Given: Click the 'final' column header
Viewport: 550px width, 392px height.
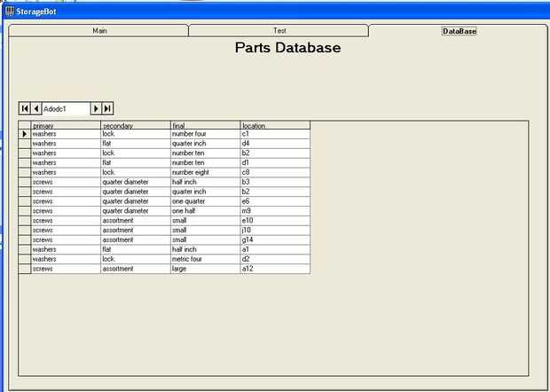Looking at the screenshot, I should coord(205,126).
